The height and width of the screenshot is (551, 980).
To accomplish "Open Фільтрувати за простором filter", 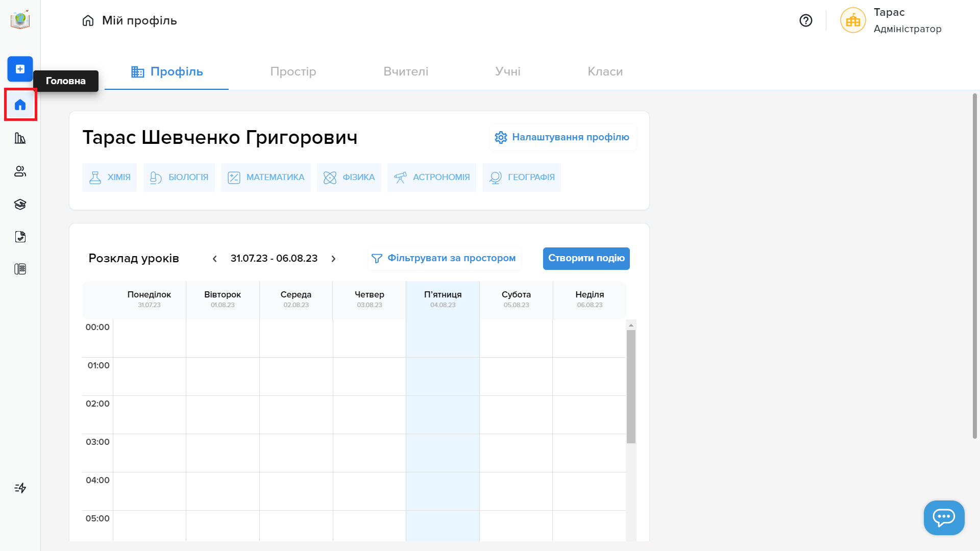I will click(444, 259).
